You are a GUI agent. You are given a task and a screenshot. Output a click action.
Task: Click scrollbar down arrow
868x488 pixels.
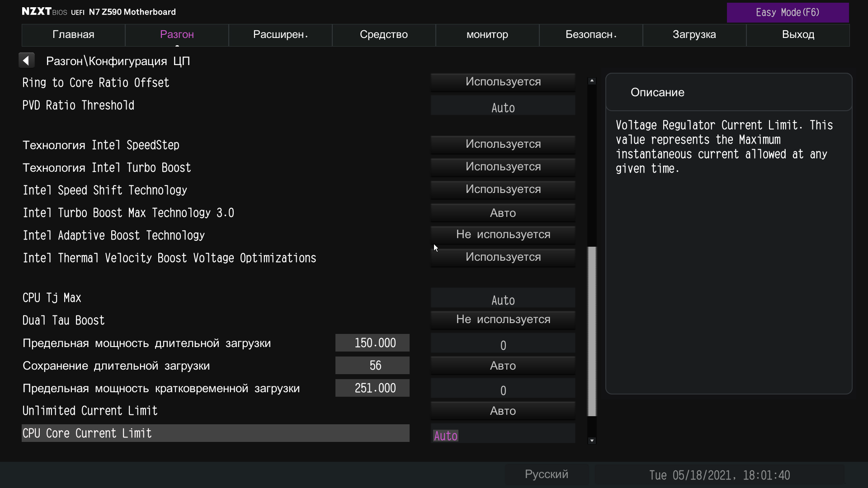pos(592,441)
